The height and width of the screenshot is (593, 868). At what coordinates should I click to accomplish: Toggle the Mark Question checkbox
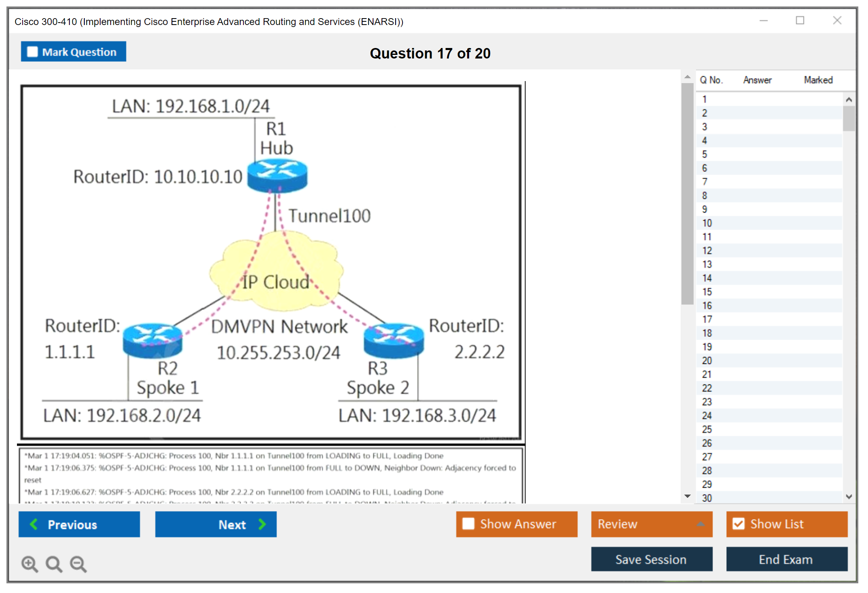(x=33, y=52)
